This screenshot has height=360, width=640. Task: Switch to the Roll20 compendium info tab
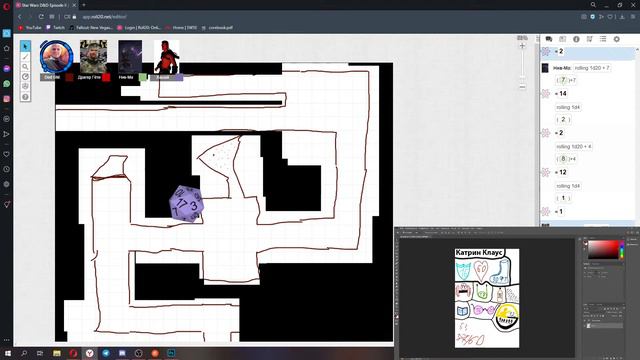(576, 39)
